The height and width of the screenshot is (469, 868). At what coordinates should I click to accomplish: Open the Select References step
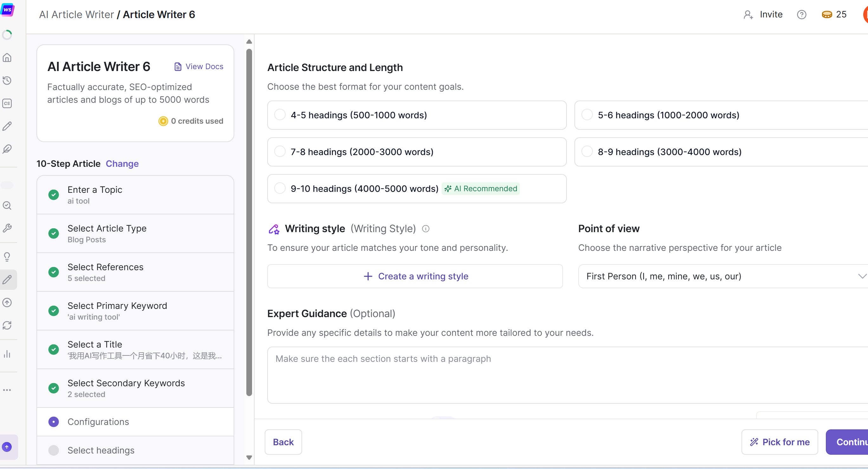click(x=135, y=272)
